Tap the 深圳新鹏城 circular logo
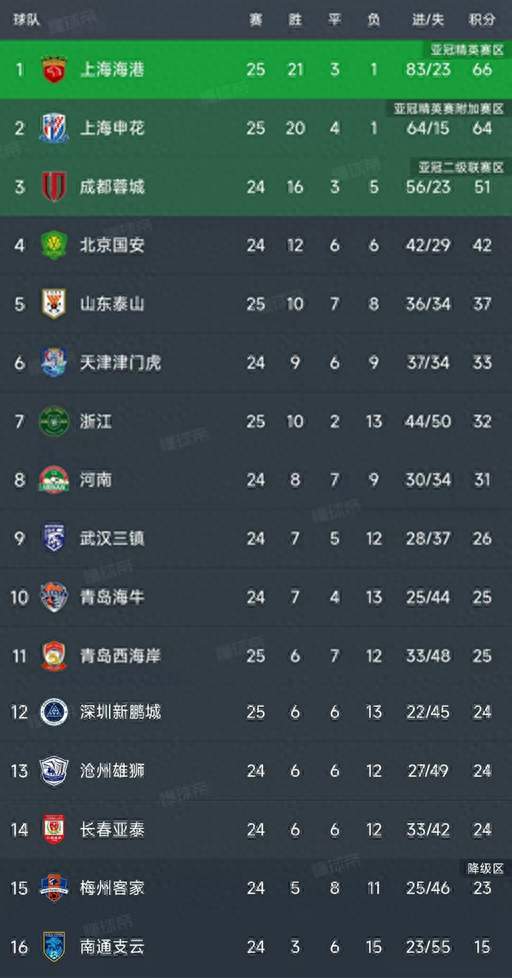The height and width of the screenshot is (978, 512). [x=54, y=712]
